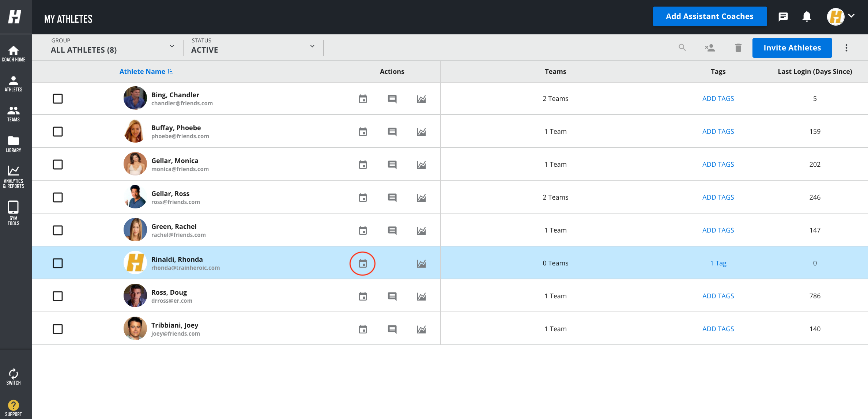Screen dimensions: 868x419
Task: Open the notifications bell
Action: 807,16
